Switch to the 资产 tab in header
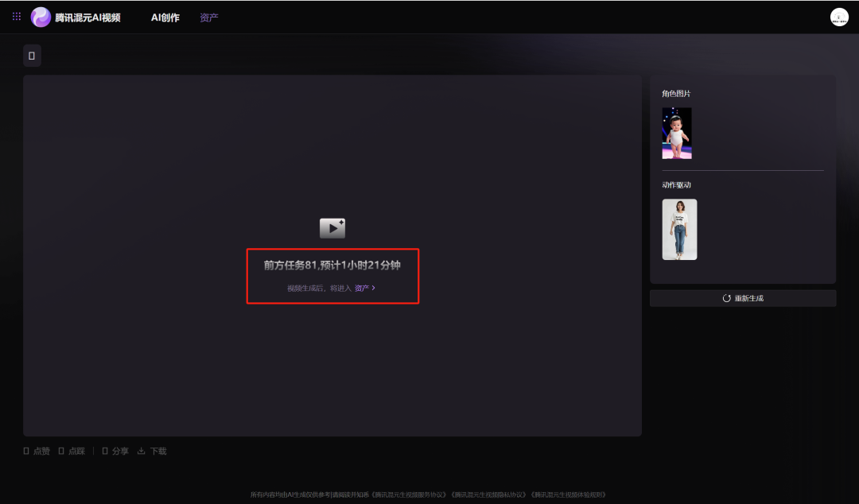Viewport: 859px width, 504px height. pyautogui.click(x=209, y=17)
